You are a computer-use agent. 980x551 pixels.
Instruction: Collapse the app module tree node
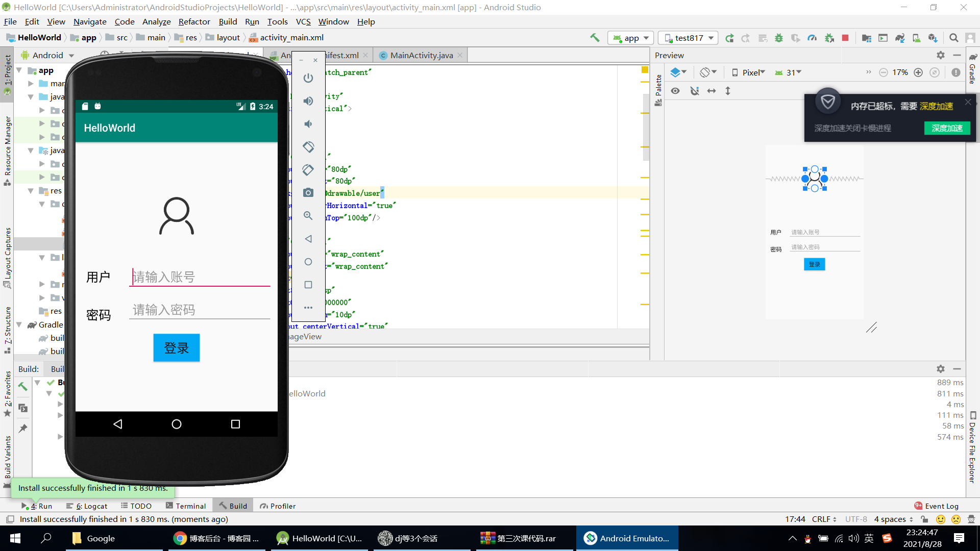pos(19,70)
